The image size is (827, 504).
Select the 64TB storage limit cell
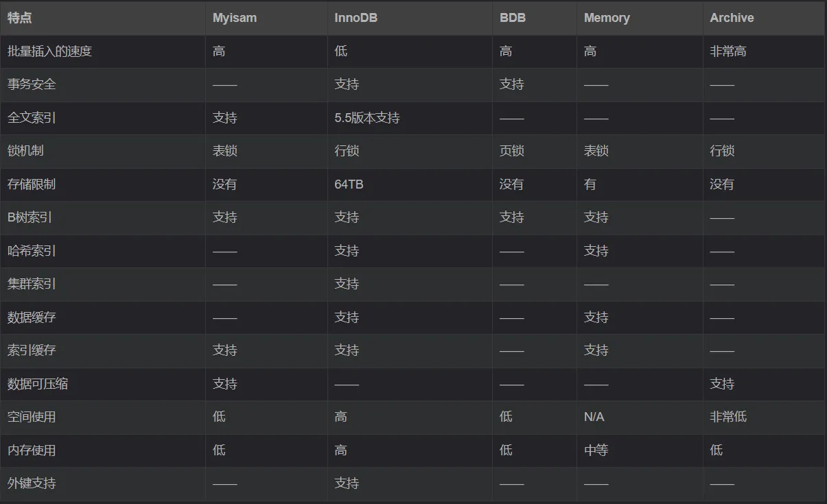coord(349,184)
